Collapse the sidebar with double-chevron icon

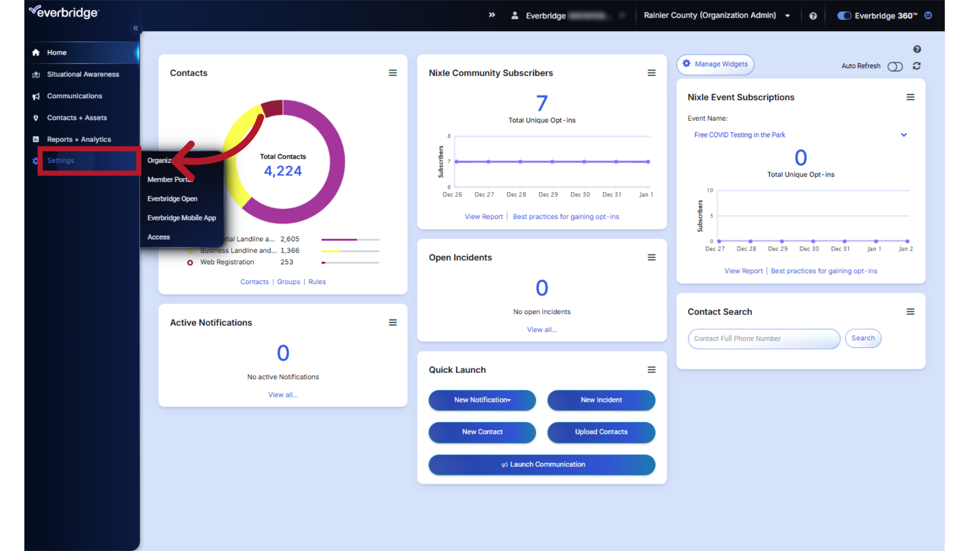pyautogui.click(x=136, y=29)
